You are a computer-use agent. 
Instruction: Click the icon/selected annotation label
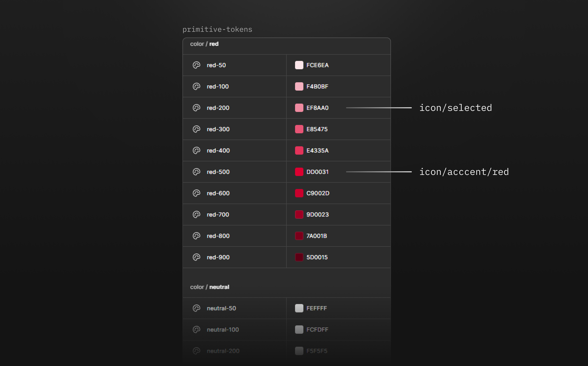click(455, 108)
